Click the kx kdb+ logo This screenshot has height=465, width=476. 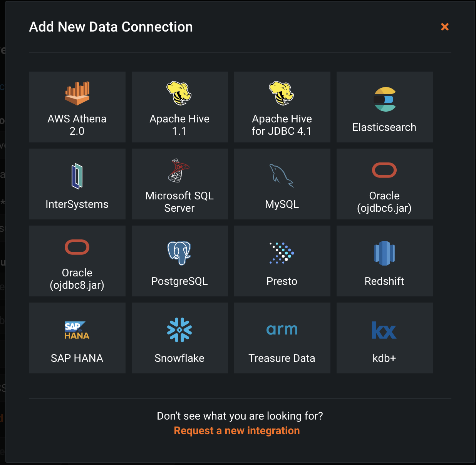pos(384,330)
